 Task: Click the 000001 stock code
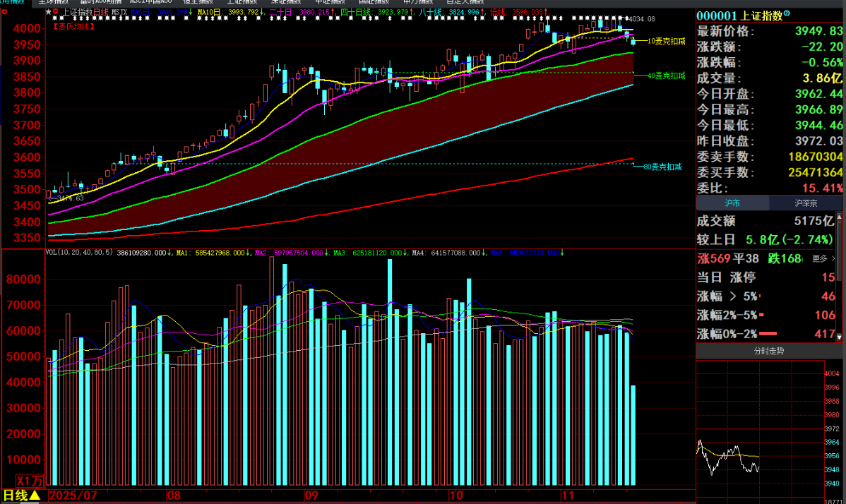click(717, 16)
